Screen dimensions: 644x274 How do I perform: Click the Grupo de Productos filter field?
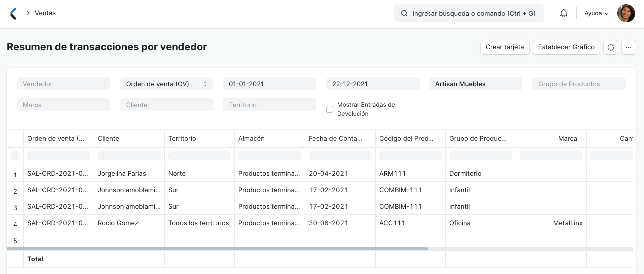pos(579,84)
